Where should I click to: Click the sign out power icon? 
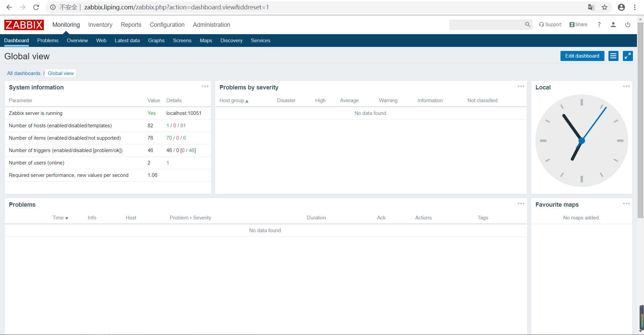628,24
